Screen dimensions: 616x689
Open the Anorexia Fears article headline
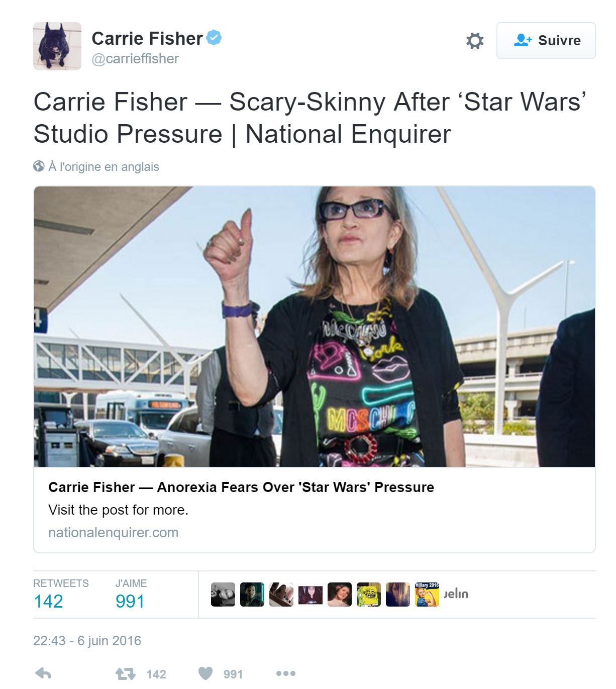pyautogui.click(x=241, y=487)
